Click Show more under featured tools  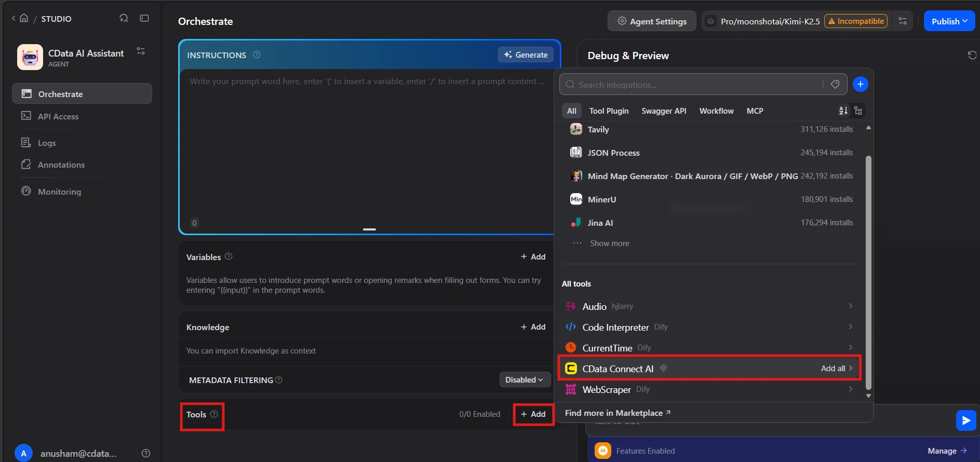click(609, 243)
